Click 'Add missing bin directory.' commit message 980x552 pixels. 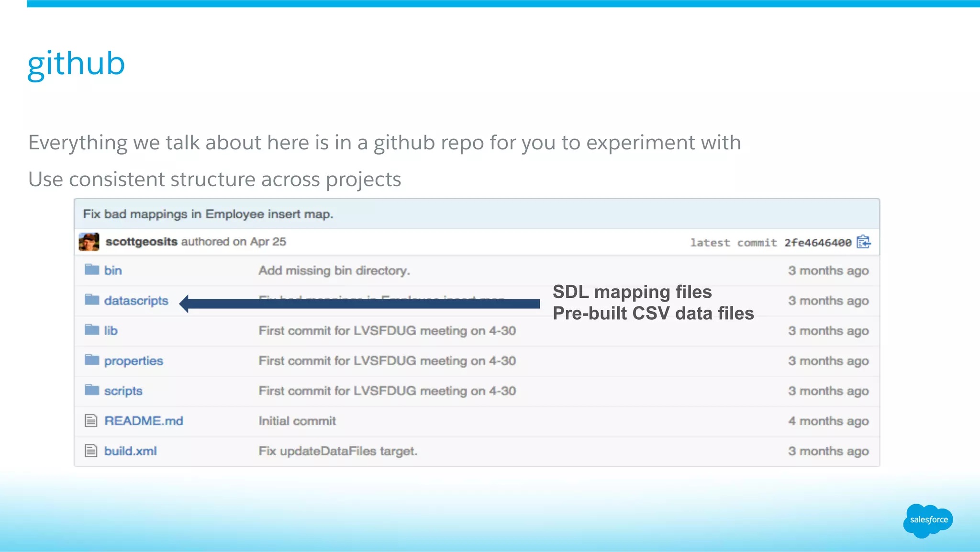(334, 270)
